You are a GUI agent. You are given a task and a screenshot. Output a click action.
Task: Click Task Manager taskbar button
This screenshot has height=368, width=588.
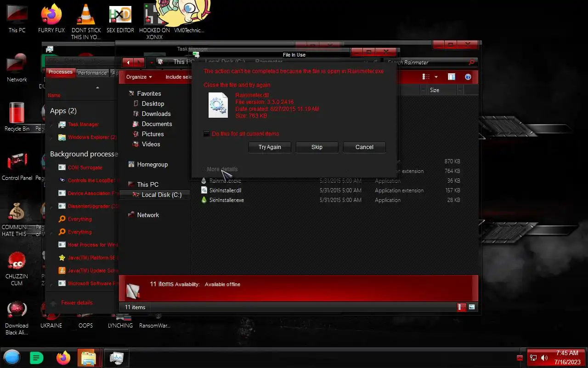[116, 357]
